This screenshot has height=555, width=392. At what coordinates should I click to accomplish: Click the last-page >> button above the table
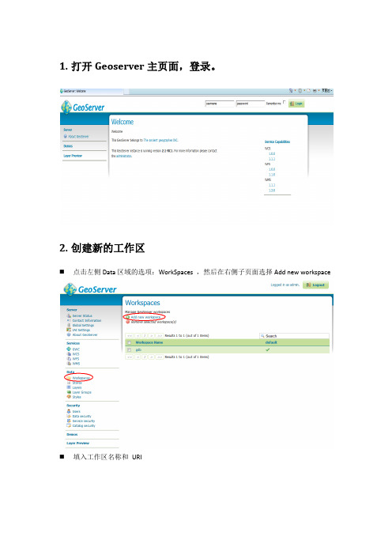pos(160,335)
